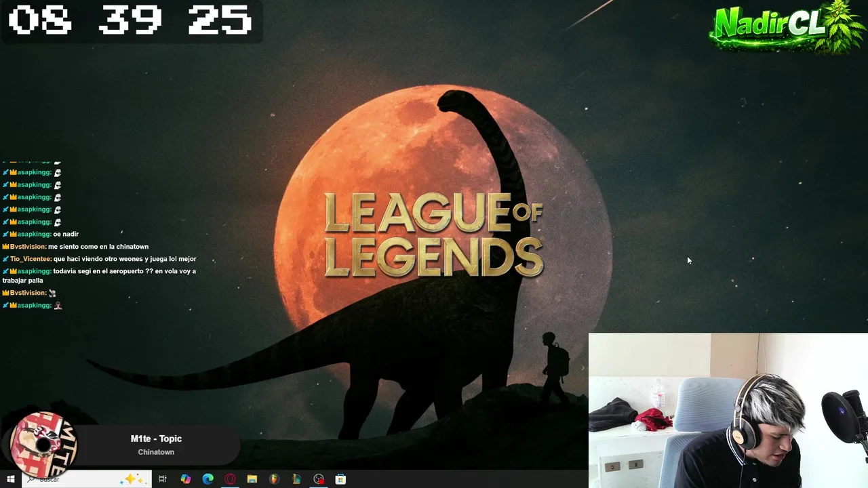Click the message starting "que haci viendo otro weones"

click(x=125, y=259)
